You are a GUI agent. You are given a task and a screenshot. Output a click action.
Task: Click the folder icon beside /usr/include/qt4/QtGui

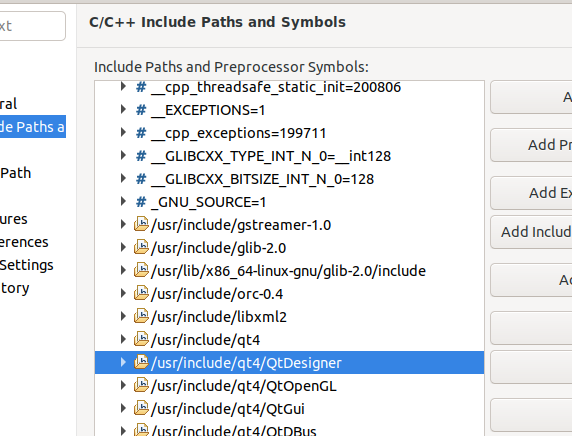[x=141, y=408]
